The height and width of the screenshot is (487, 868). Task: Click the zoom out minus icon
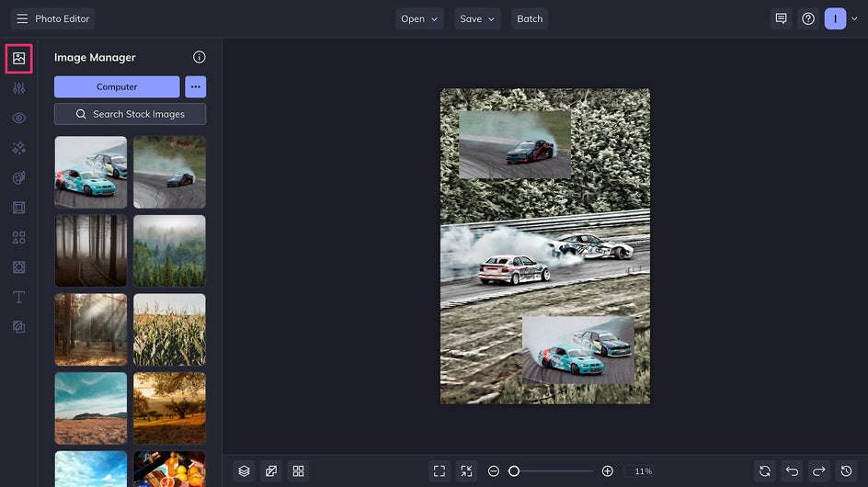(x=494, y=471)
